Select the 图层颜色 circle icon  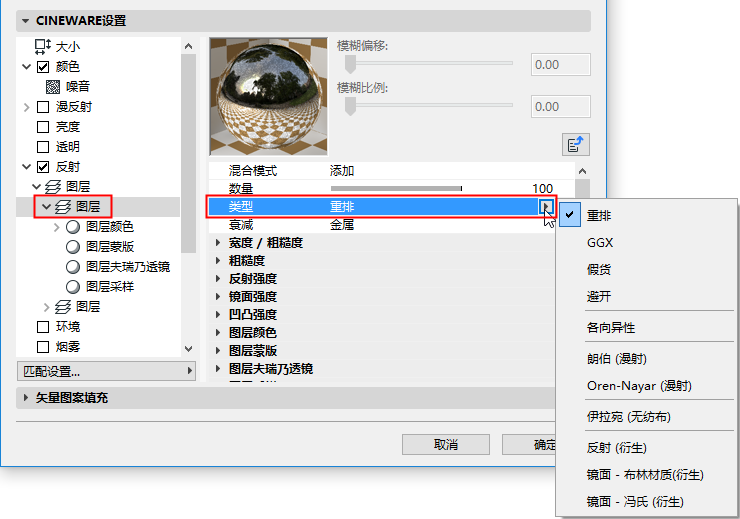click(x=73, y=227)
